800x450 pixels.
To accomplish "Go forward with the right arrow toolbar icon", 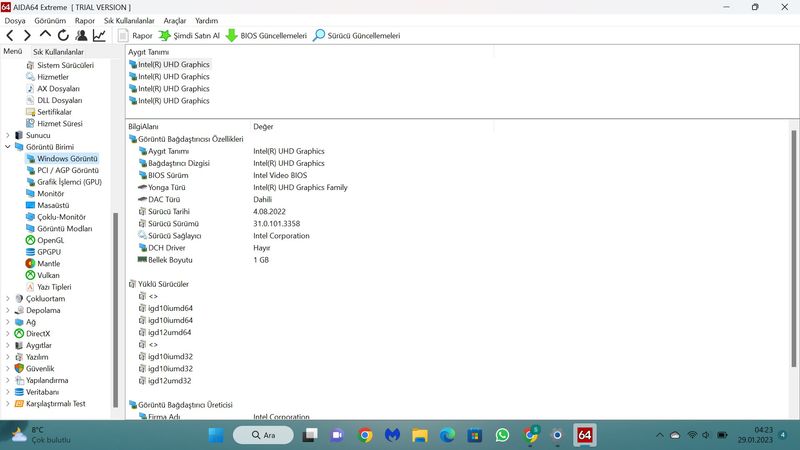I will (x=27, y=35).
